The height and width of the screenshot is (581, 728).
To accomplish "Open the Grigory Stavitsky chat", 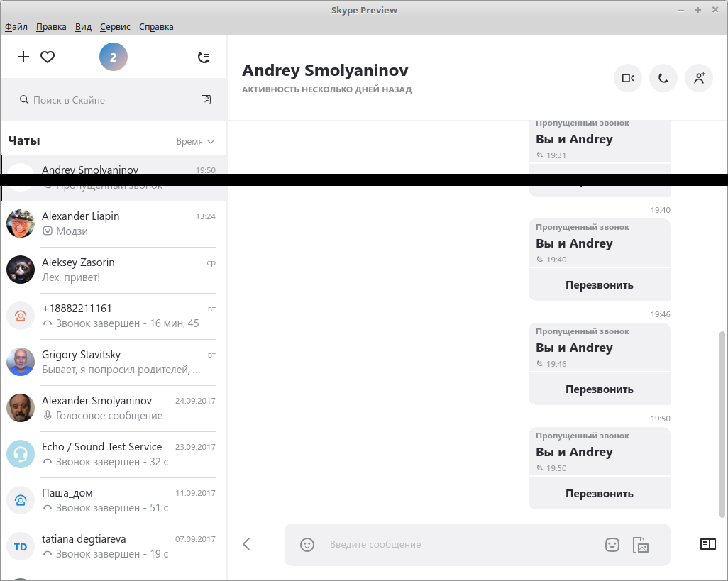I will [114, 362].
